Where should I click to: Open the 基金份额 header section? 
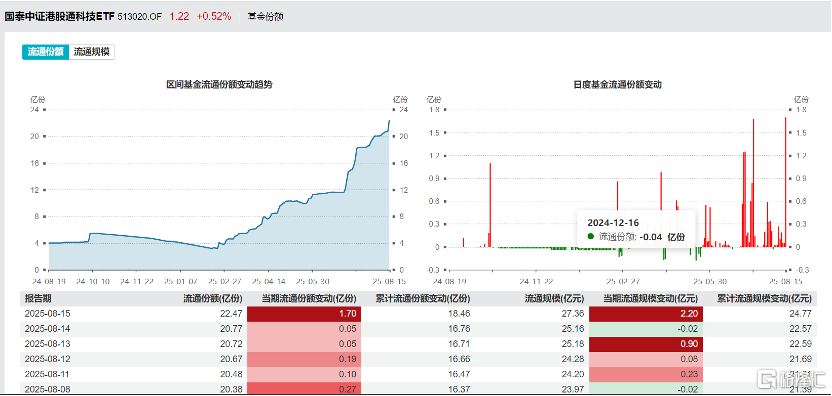(x=266, y=17)
